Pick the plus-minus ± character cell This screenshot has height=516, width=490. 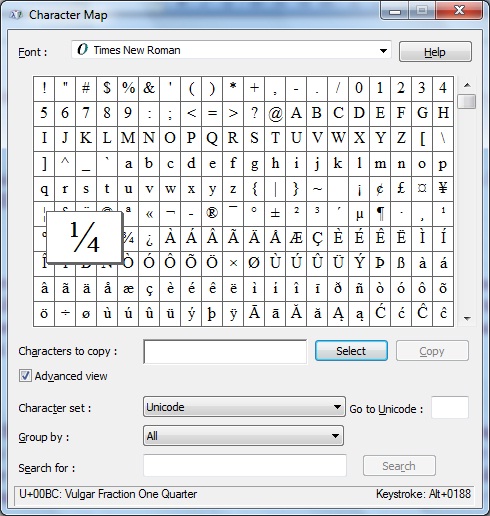point(275,214)
